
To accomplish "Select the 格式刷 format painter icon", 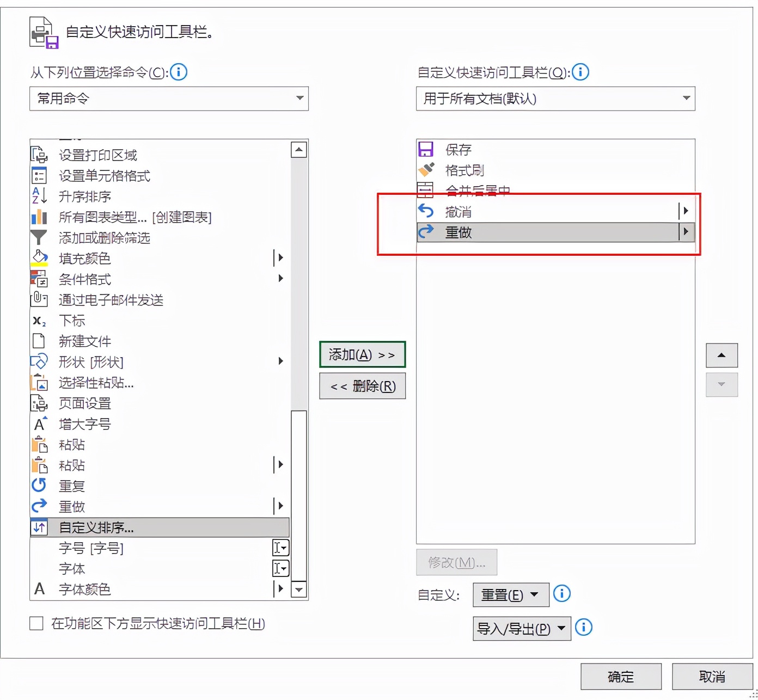I will (426, 170).
